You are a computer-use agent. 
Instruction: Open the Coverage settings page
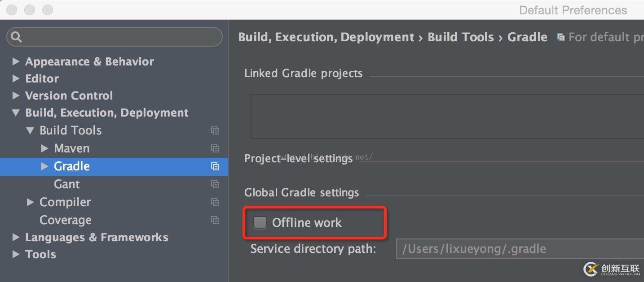coord(66,220)
